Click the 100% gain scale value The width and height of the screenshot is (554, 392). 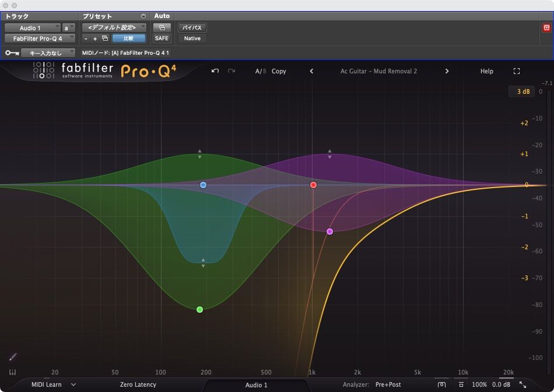(479, 384)
